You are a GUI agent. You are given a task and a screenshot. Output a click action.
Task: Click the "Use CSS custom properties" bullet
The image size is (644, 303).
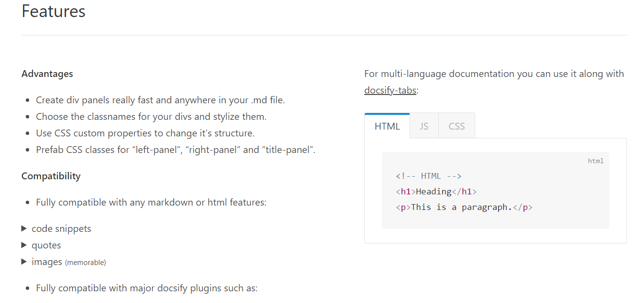tap(145, 133)
